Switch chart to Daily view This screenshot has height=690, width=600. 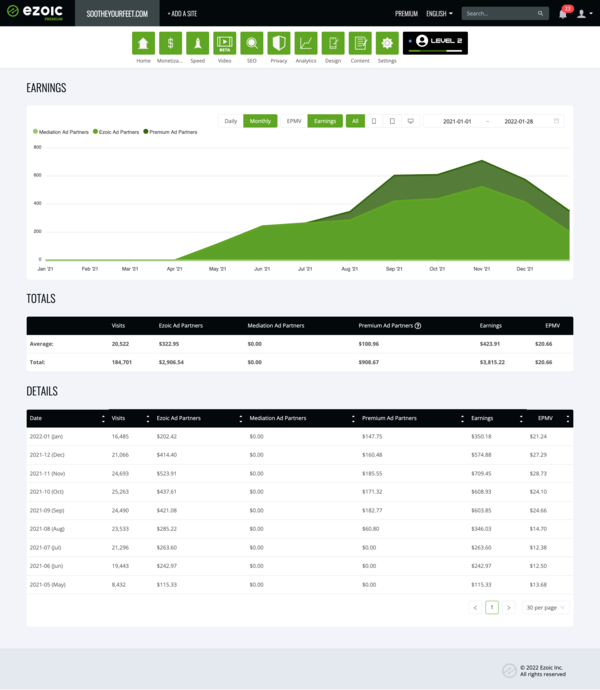click(x=231, y=121)
